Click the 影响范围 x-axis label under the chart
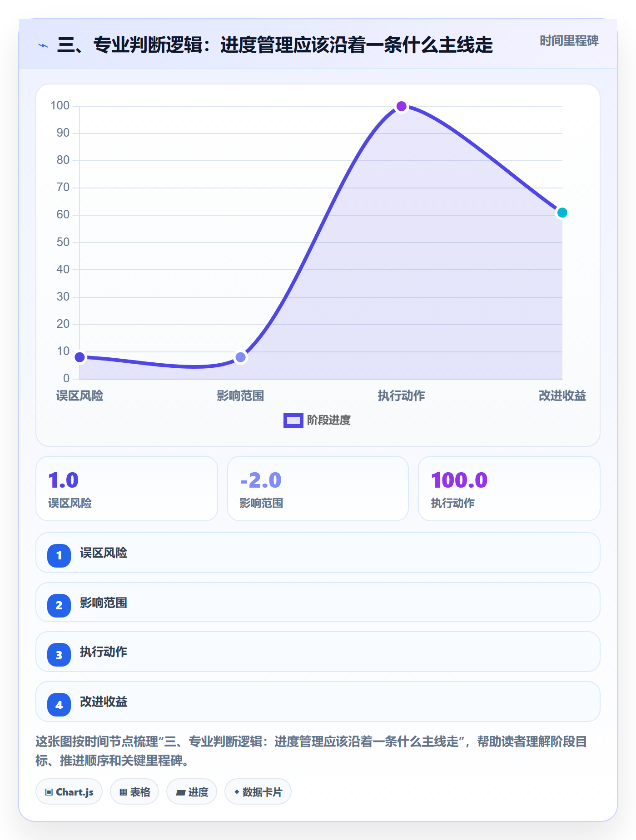This screenshot has width=636, height=840. 241,396
